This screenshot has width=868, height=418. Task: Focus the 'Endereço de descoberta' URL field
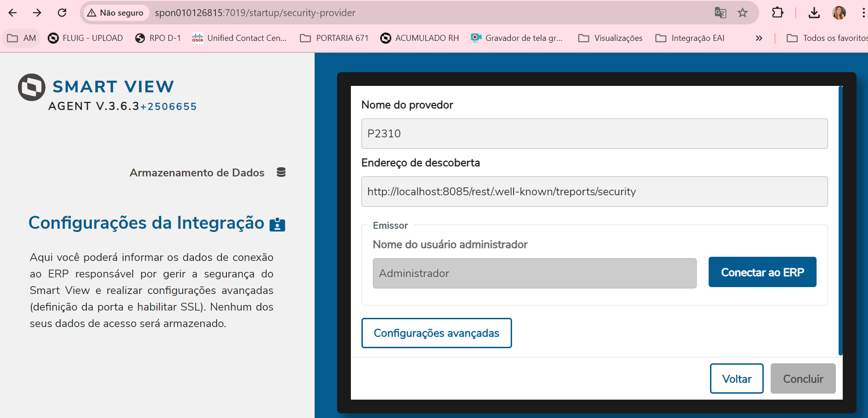pos(594,192)
